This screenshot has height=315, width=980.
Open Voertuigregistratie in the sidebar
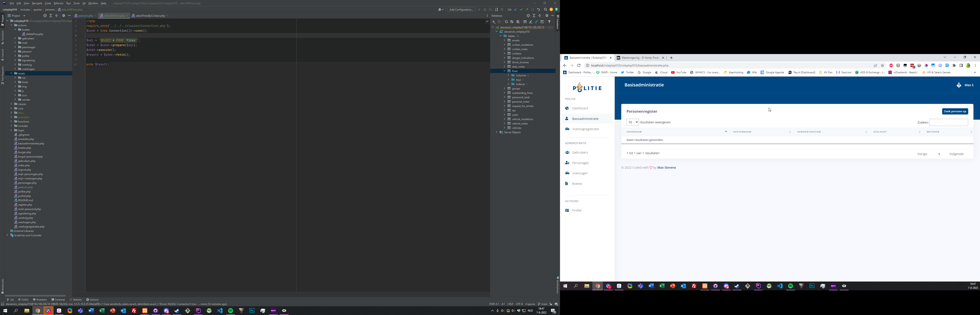tap(585, 129)
